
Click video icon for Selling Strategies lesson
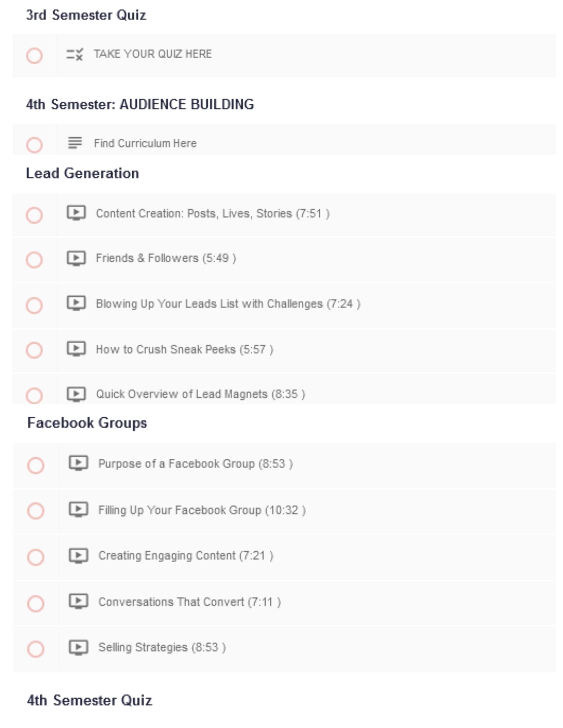pyautogui.click(x=78, y=647)
